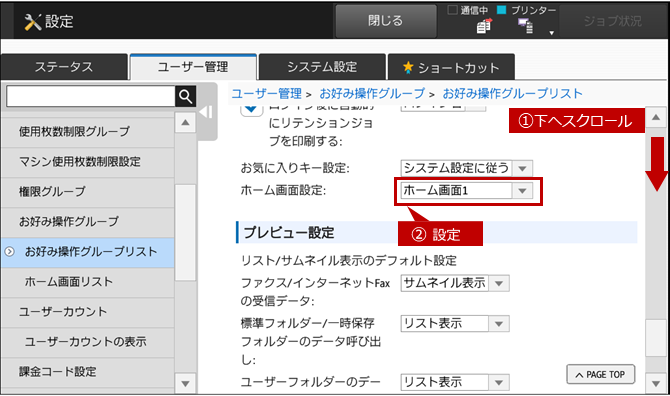This screenshot has height=396, width=670.
Task: Click the ジョブ状況 button
Action: point(612,21)
